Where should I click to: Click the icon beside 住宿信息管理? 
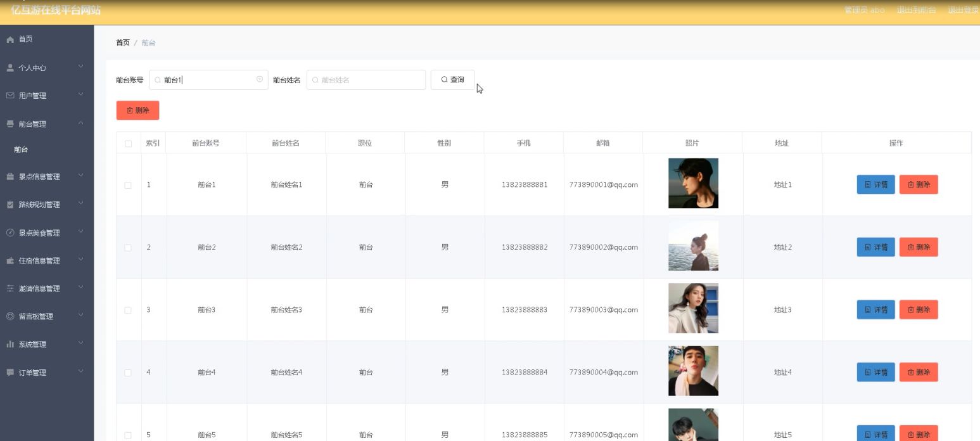pyautogui.click(x=10, y=260)
